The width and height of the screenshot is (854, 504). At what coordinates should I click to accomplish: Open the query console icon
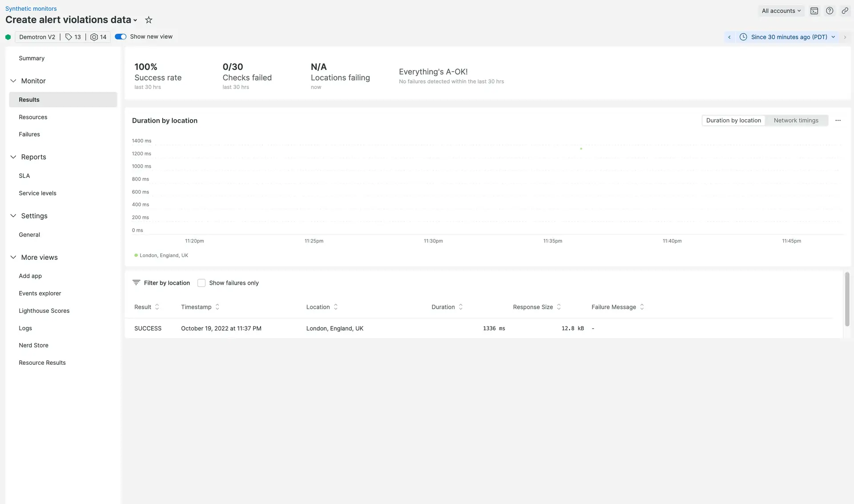coord(814,11)
